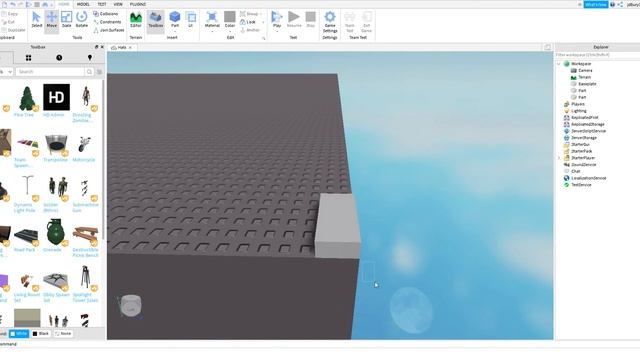The height and width of the screenshot is (360, 640).
Task: Click the Stop test button
Action: click(x=311, y=20)
